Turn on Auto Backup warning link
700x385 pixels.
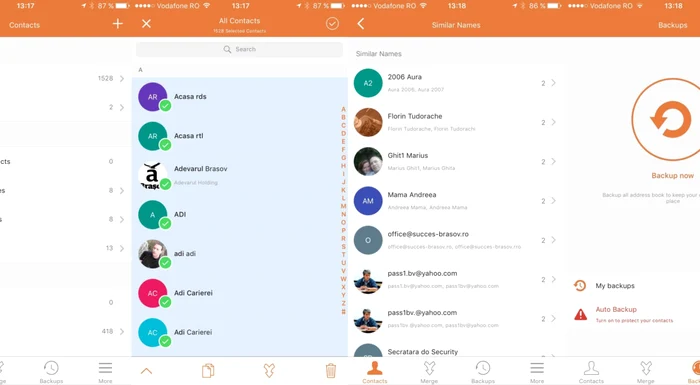point(616,309)
